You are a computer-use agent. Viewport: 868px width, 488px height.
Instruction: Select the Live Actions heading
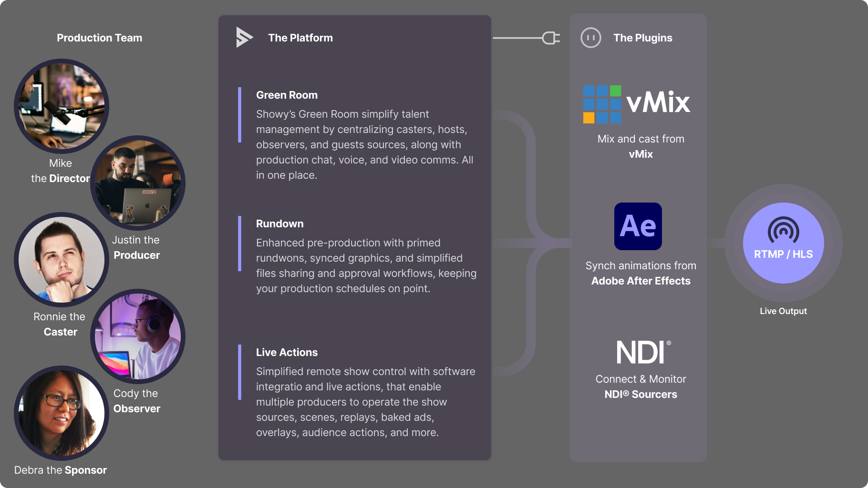click(x=287, y=352)
